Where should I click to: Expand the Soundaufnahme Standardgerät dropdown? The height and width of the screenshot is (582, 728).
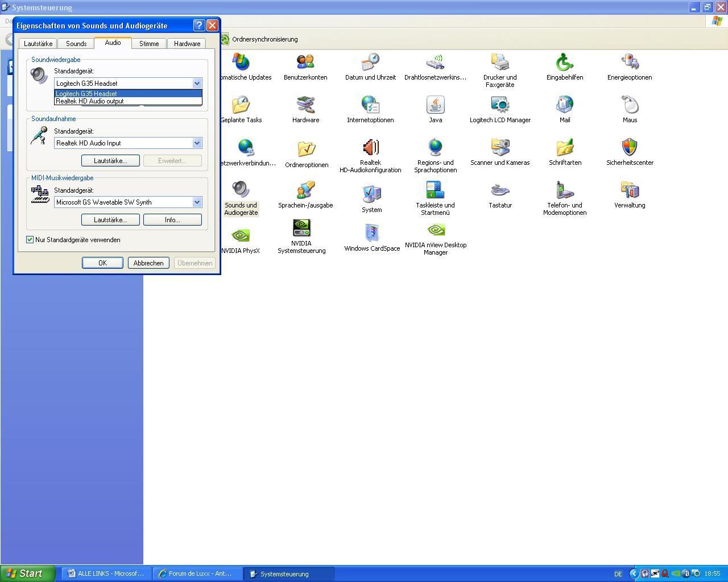tap(197, 143)
